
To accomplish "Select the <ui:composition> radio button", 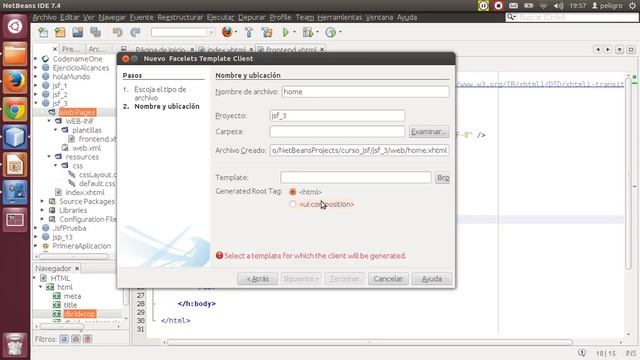I will click(x=293, y=204).
